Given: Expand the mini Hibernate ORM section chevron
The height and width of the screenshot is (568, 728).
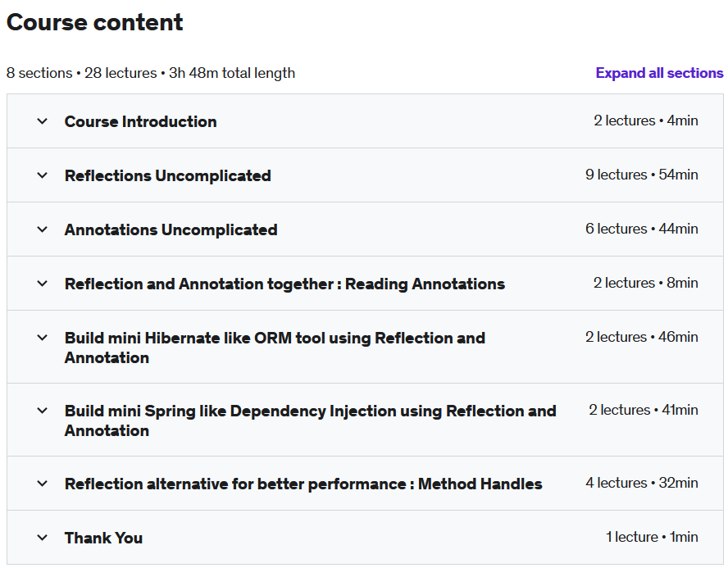Looking at the screenshot, I should tap(43, 338).
